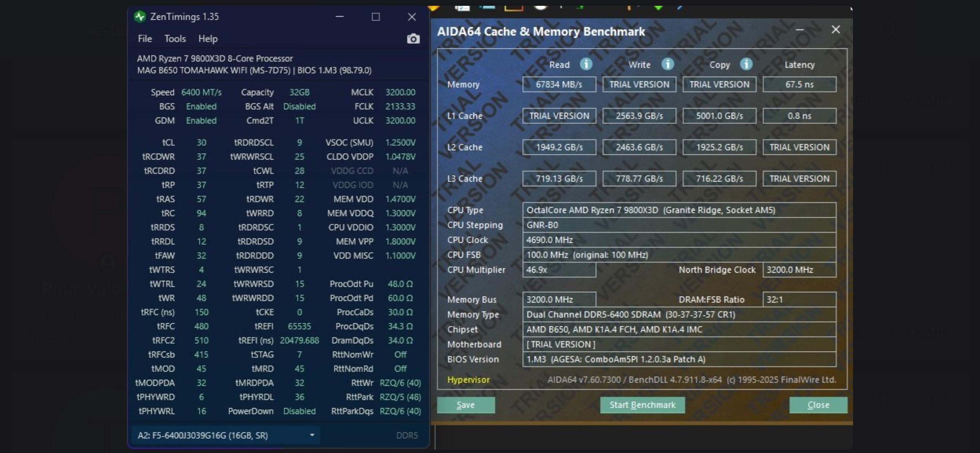Click the Write column info icon
Viewport: 980px width, 453px height.
(x=667, y=64)
